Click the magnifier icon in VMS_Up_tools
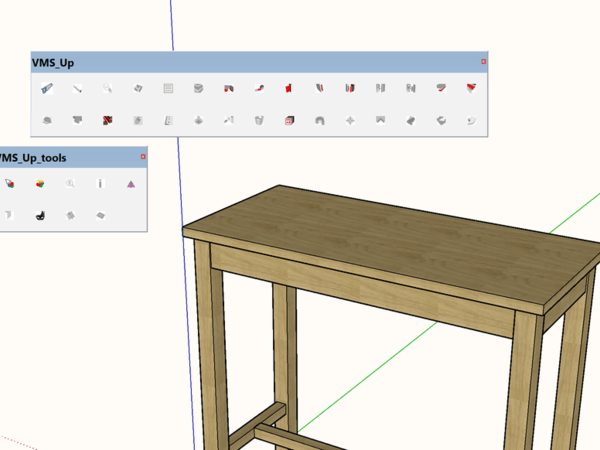 pyautogui.click(x=70, y=184)
